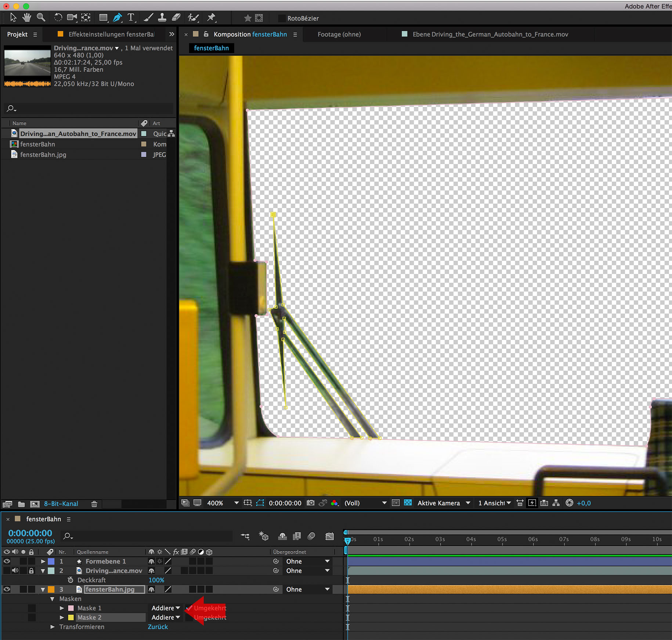Click the pink Maske 1 color swatch
Screen dimensions: 672x640
pyautogui.click(x=71, y=608)
